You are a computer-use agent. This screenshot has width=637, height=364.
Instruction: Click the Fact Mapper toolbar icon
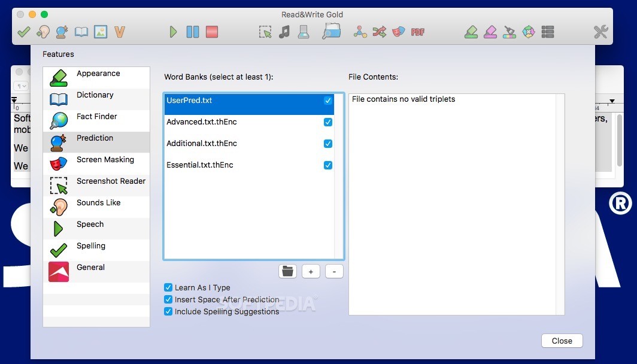click(x=360, y=32)
